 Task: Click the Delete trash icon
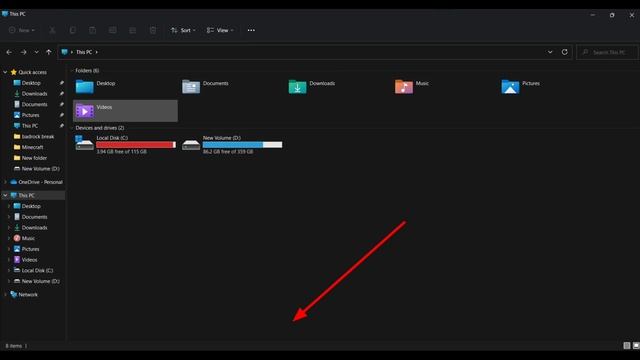pos(153,30)
